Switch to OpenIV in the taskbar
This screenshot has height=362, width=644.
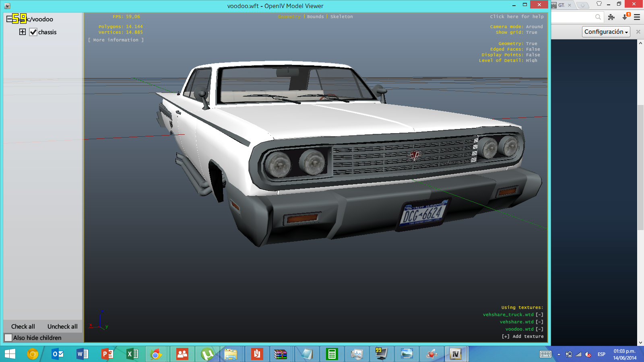click(x=456, y=354)
